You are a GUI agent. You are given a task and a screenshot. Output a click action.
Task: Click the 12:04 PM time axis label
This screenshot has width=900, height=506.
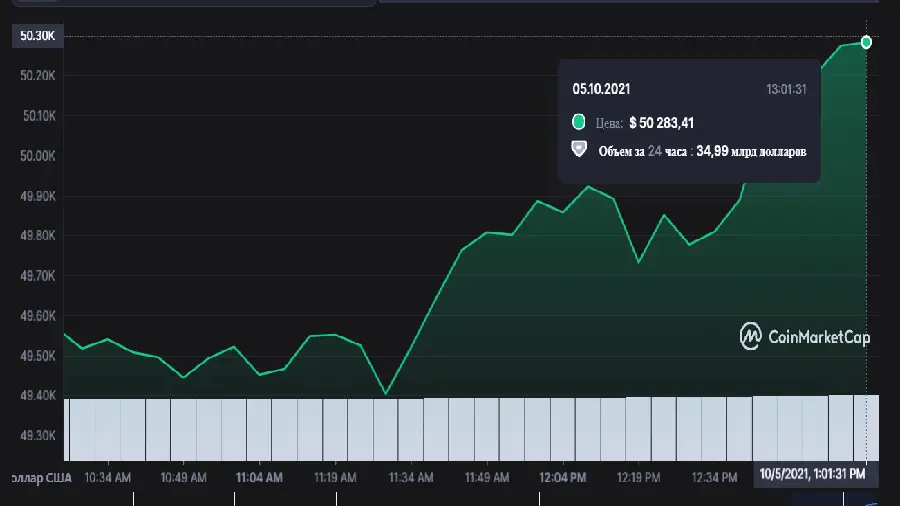(563, 478)
